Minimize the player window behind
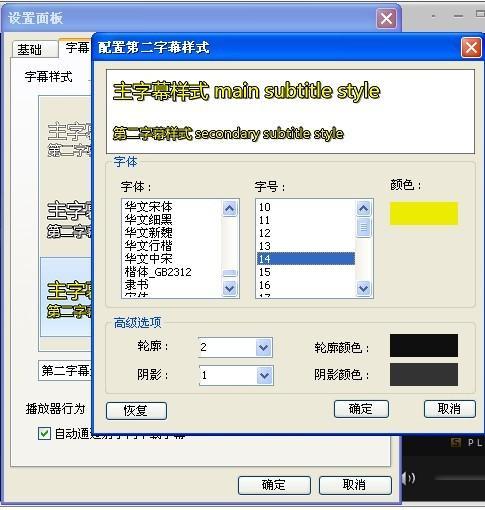Image resolution: width=485 pixels, height=510 pixels. [x=459, y=16]
